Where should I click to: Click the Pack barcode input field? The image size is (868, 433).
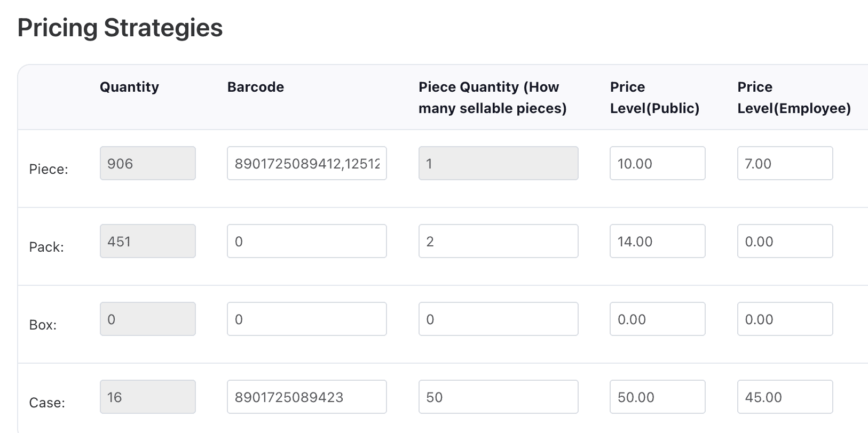(x=306, y=241)
